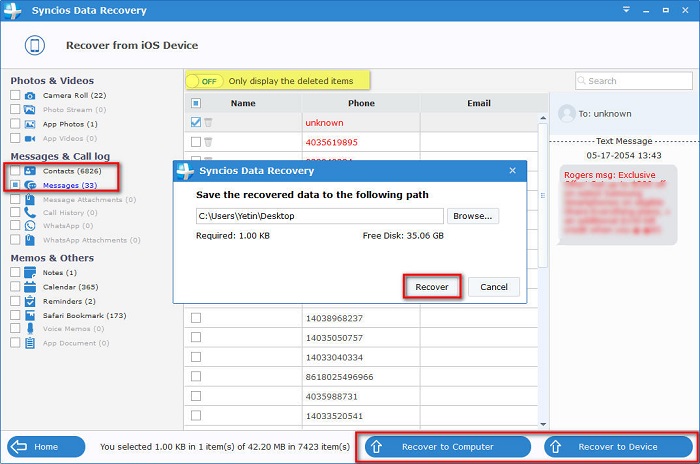Screen dimensions: 700x464
Task: Click the unknown contact avatar icon
Action: coord(567,113)
